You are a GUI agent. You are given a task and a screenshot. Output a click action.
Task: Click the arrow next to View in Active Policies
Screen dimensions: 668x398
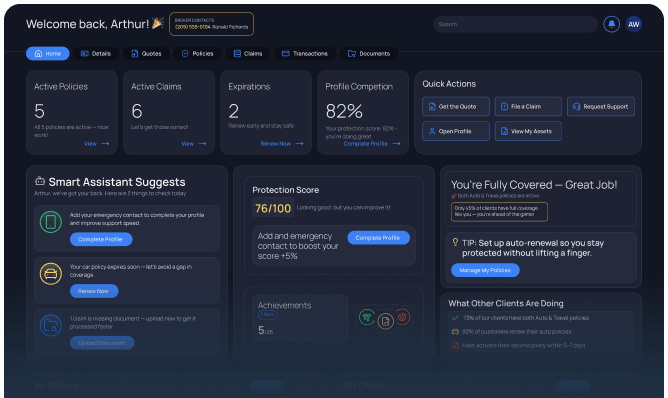click(105, 144)
